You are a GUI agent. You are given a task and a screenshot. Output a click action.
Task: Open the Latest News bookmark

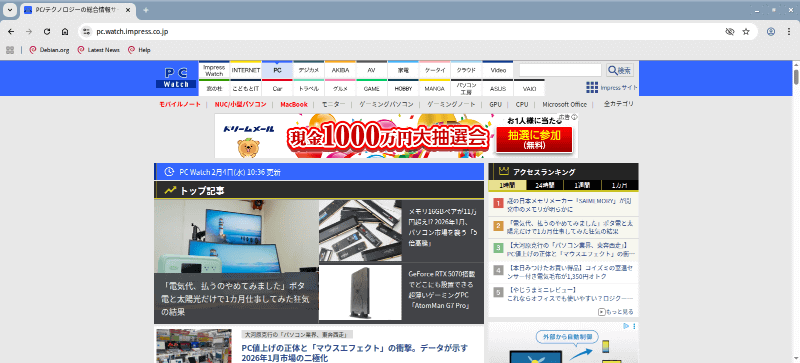point(98,50)
